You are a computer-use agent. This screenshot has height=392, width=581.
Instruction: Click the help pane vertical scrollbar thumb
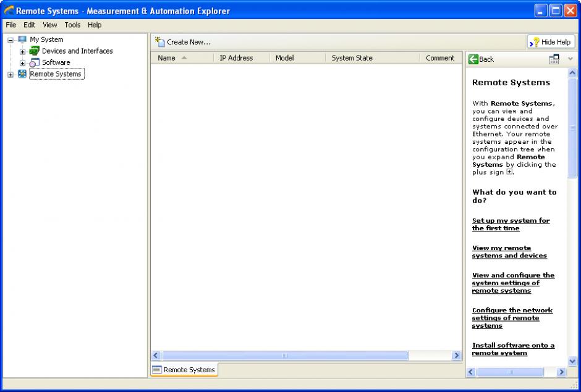click(x=572, y=128)
